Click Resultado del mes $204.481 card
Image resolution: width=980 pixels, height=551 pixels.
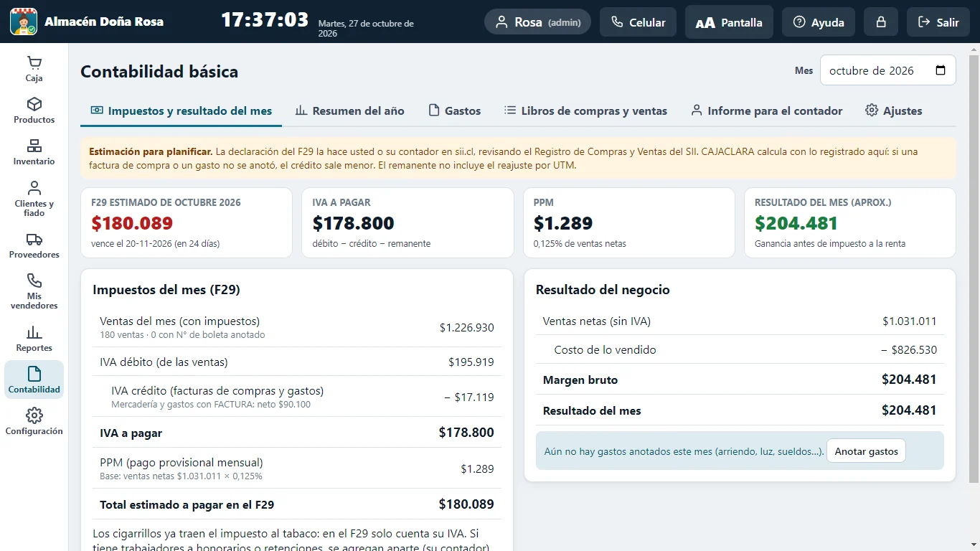(850, 222)
